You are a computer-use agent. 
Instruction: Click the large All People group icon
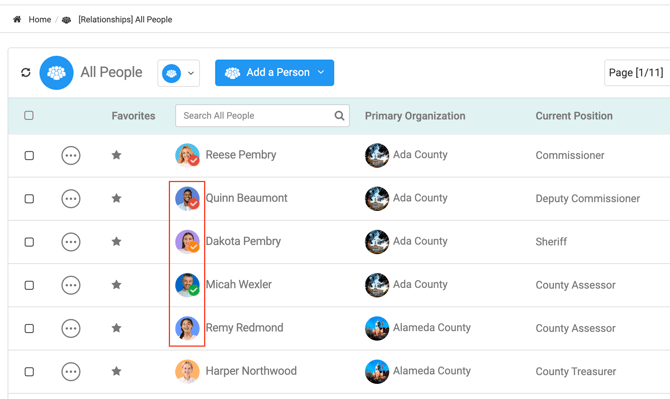pyautogui.click(x=56, y=73)
